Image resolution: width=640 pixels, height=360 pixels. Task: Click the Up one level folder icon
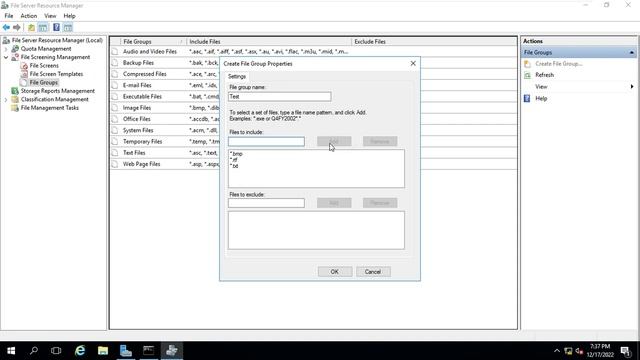click(x=31, y=27)
